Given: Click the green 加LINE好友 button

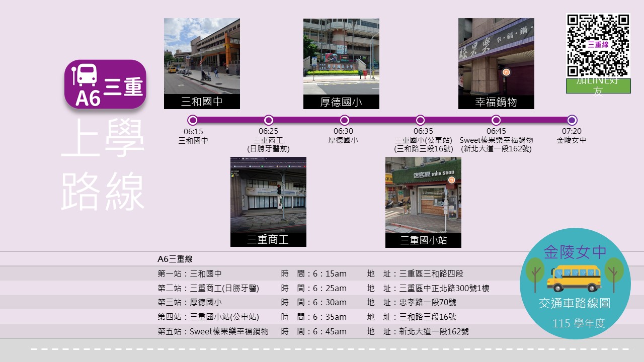Looking at the screenshot, I should click(598, 86).
